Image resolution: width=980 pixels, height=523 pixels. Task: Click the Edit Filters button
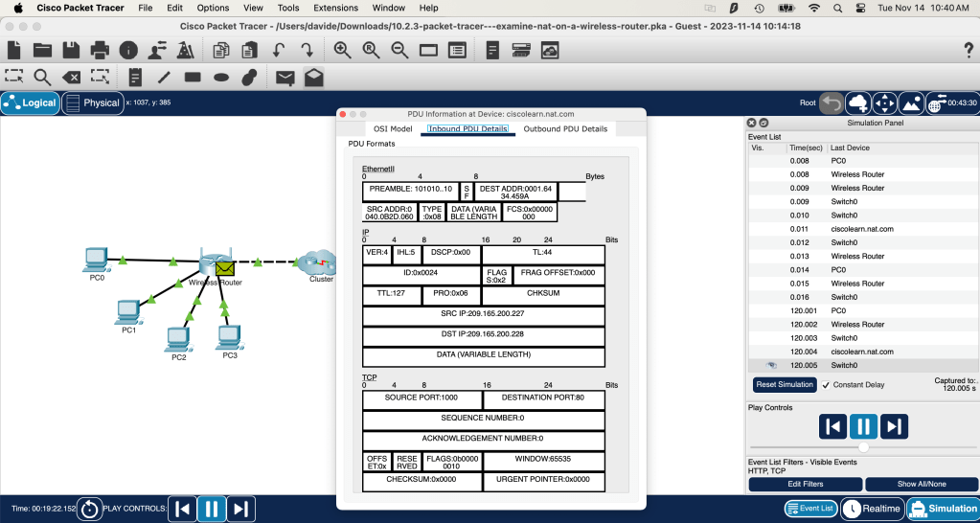click(805, 485)
